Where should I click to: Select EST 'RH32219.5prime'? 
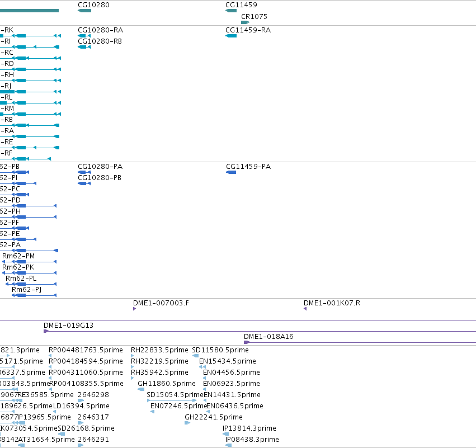(x=159, y=361)
